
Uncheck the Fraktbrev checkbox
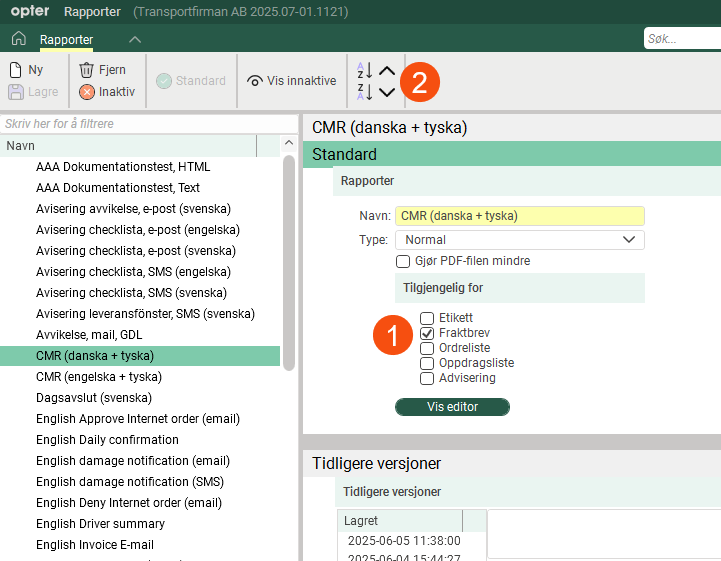[x=427, y=332]
